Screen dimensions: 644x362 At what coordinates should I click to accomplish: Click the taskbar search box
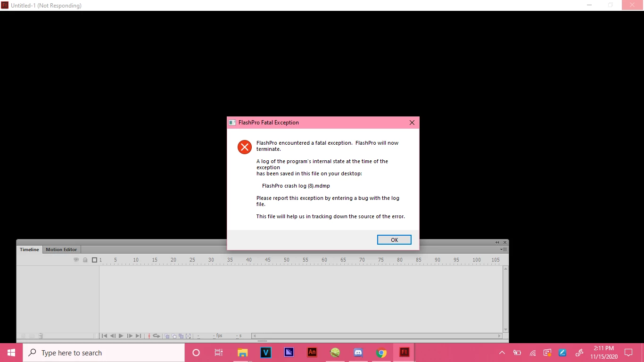(104, 353)
